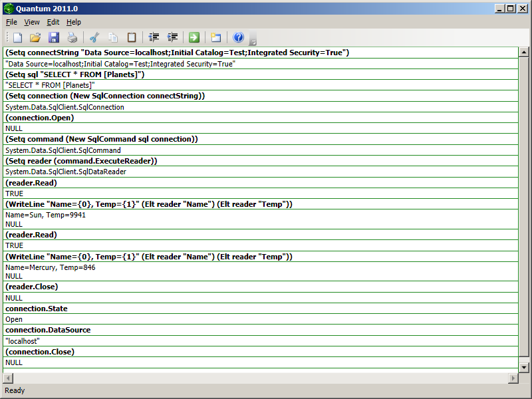Screen dimensions: 532x399
Task: Click the output "Name=Mercury, Temp=846"
Action: 51,267
